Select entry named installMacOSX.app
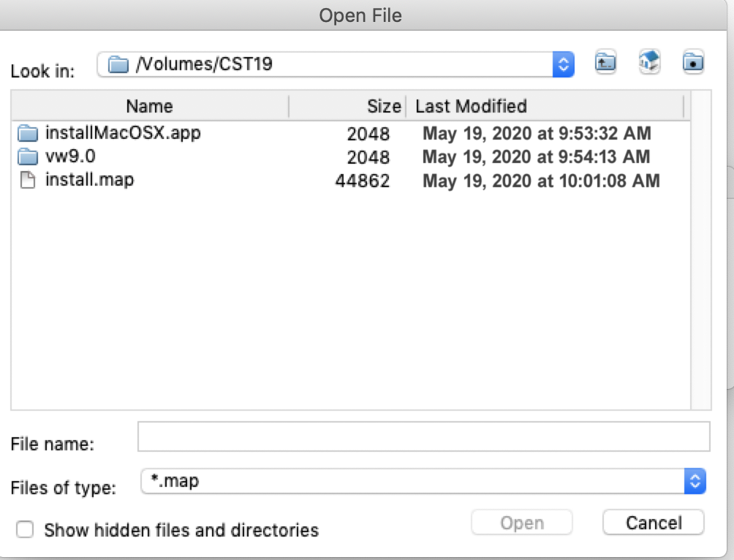 [x=123, y=133]
